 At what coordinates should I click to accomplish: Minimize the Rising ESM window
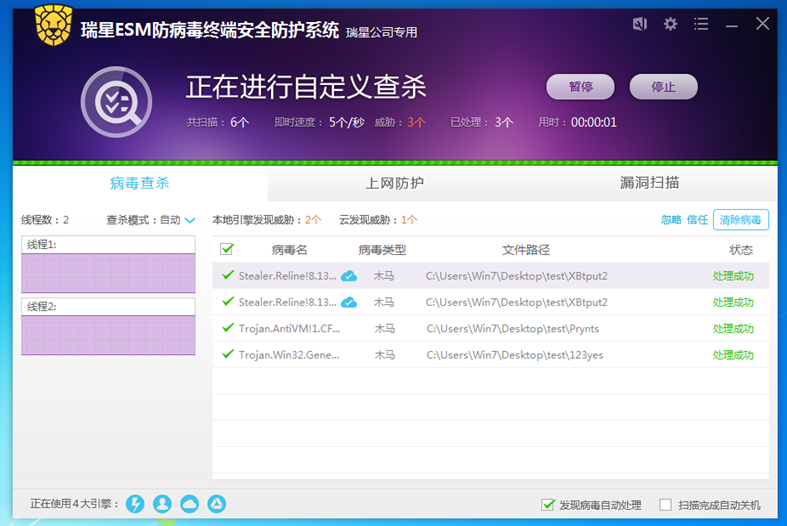732,25
